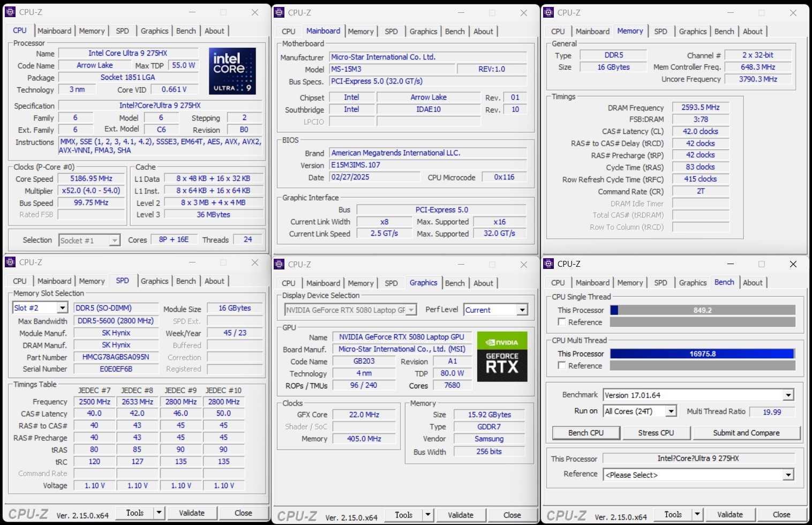The height and width of the screenshot is (525, 812).
Task: Click Uncore Frequency value 3790.3 MHz
Action: click(x=758, y=79)
